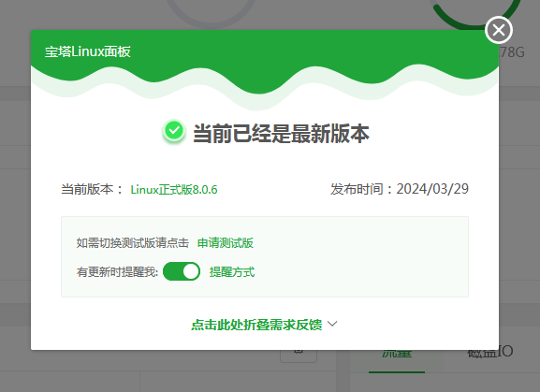Collapse the 点击此处折叠需求反馈 section
This screenshot has height=392, width=540.
(256, 325)
